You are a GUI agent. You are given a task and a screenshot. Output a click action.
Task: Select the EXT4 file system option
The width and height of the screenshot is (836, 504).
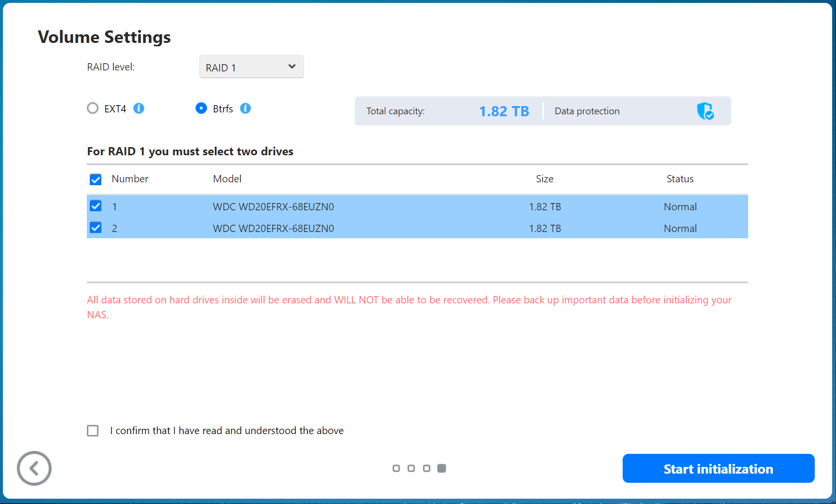point(93,109)
